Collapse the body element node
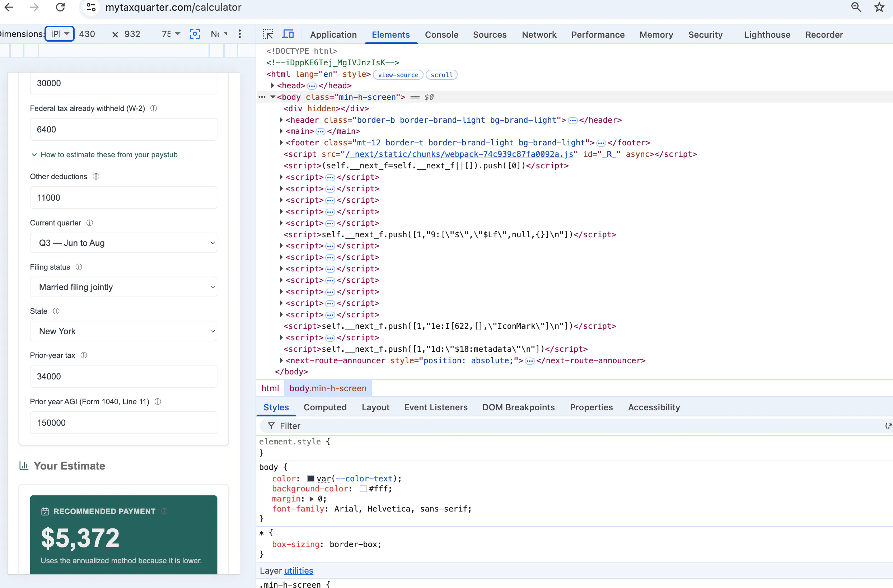Screen dimensions: 893x588 point(273,97)
